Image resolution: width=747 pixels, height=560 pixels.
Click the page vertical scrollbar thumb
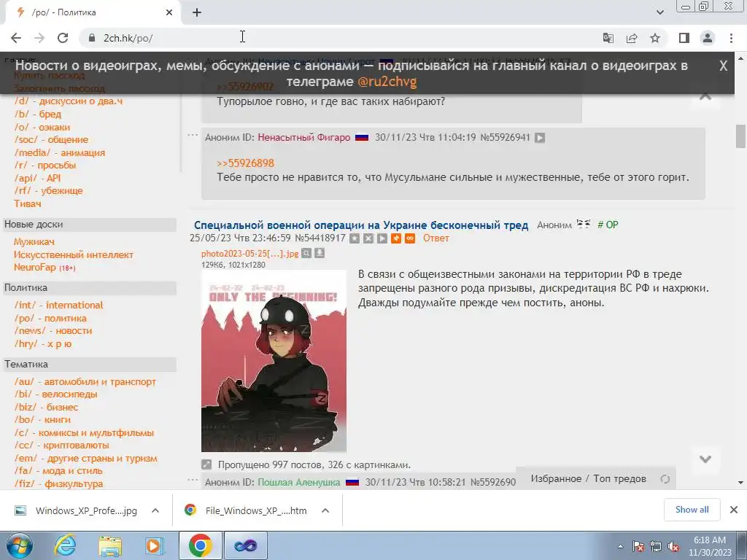740,136
